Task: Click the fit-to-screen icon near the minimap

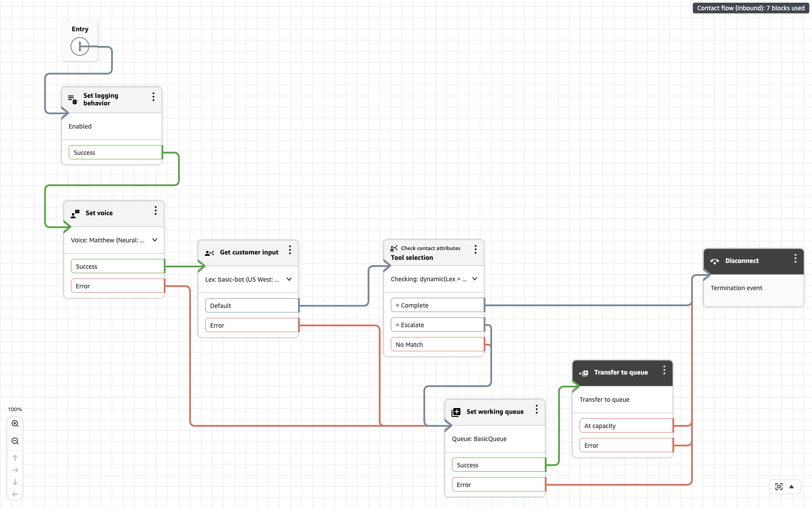Action: [x=779, y=487]
